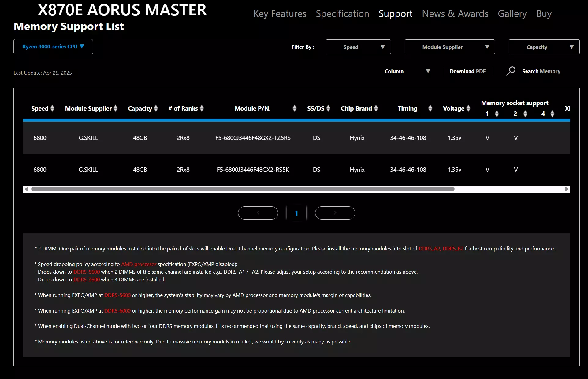Click Module P/N. header label
The image size is (588, 379).
pos(253,108)
